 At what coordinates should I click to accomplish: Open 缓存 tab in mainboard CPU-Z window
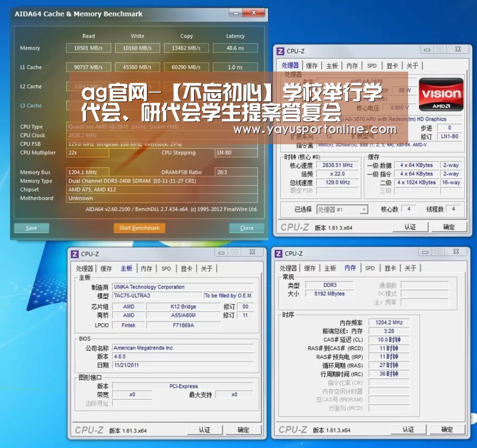click(x=106, y=268)
